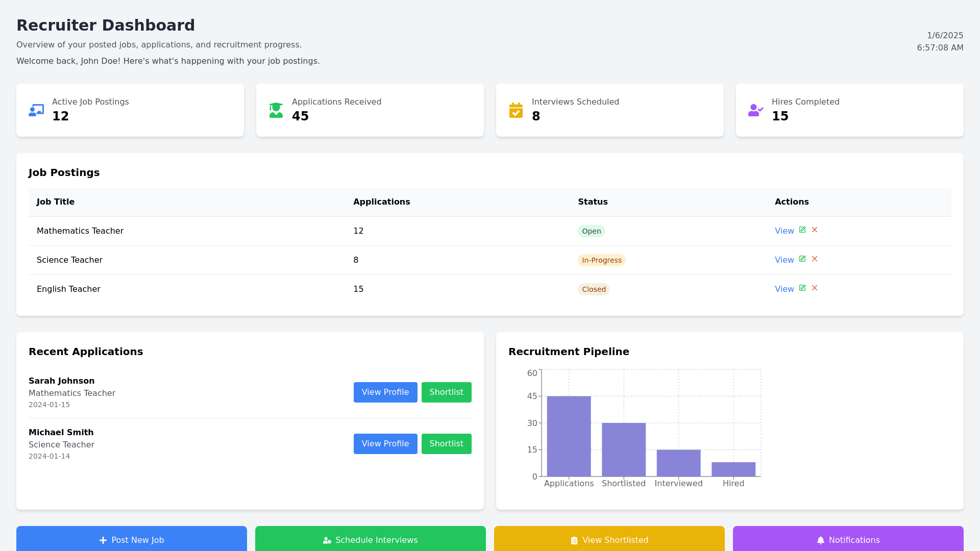Click edit icon for Science Teacher job

point(802,259)
